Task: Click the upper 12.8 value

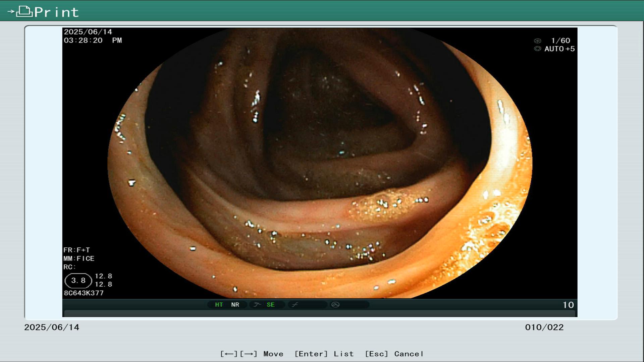Action: point(103,276)
